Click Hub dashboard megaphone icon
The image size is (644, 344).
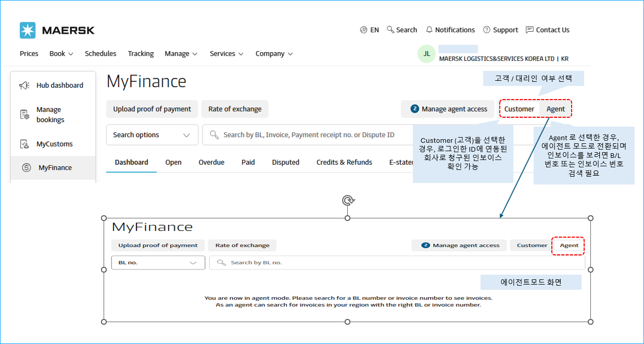pyautogui.click(x=24, y=85)
